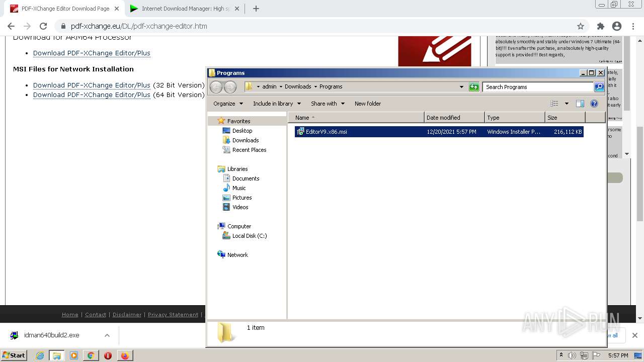Click the Explorer refresh button

pyautogui.click(x=474, y=87)
